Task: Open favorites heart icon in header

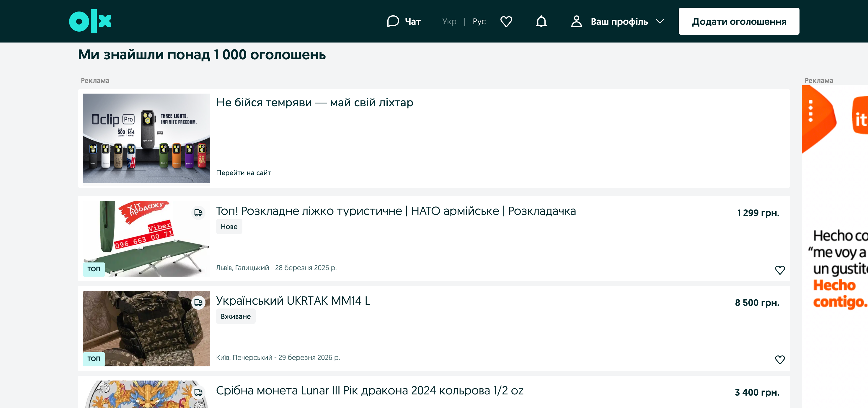Action: coord(506,21)
